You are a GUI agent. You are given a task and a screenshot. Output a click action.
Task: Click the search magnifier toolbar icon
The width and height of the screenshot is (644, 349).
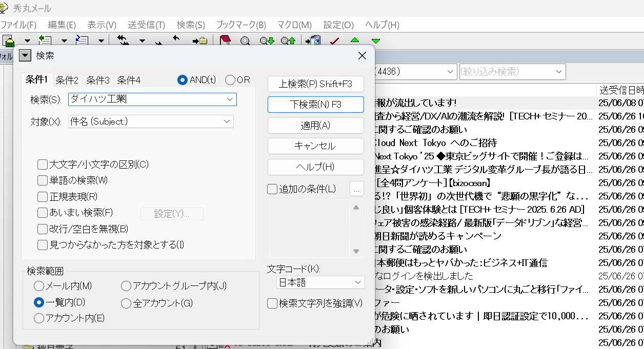pyautogui.click(x=245, y=41)
